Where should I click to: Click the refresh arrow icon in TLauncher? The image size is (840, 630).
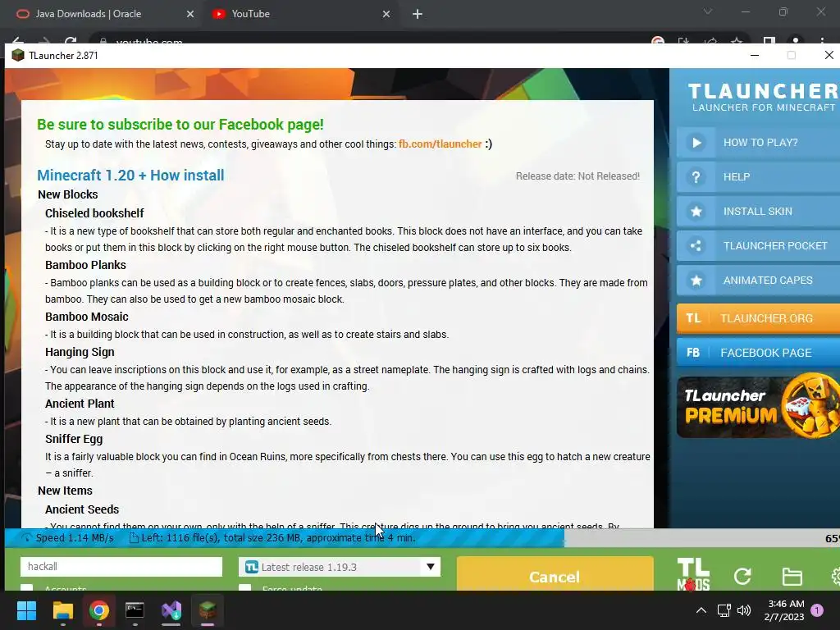click(742, 577)
